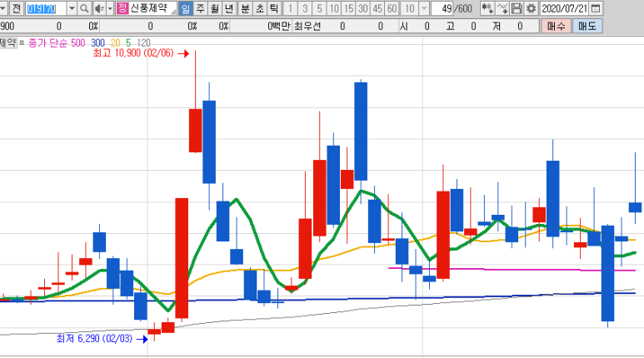Viewport: 644px width, 358px height.
Task: Click the pink 매수 buy button
Action: [x=557, y=27]
